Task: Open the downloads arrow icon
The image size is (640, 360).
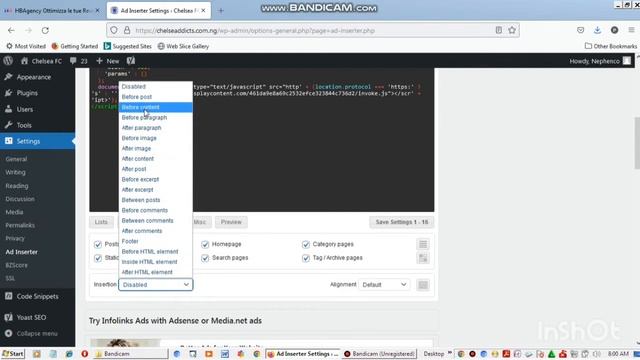Action: tap(597, 30)
